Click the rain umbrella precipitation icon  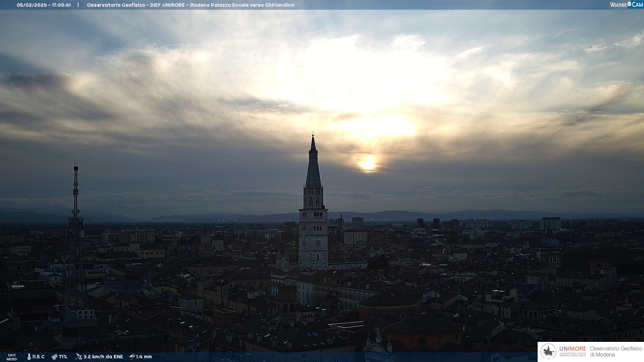[x=132, y=357]
